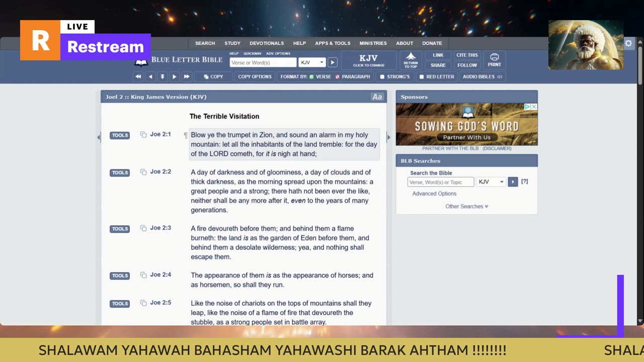Click the SHARE button
The image size is (644, 362).
(438, 65)
